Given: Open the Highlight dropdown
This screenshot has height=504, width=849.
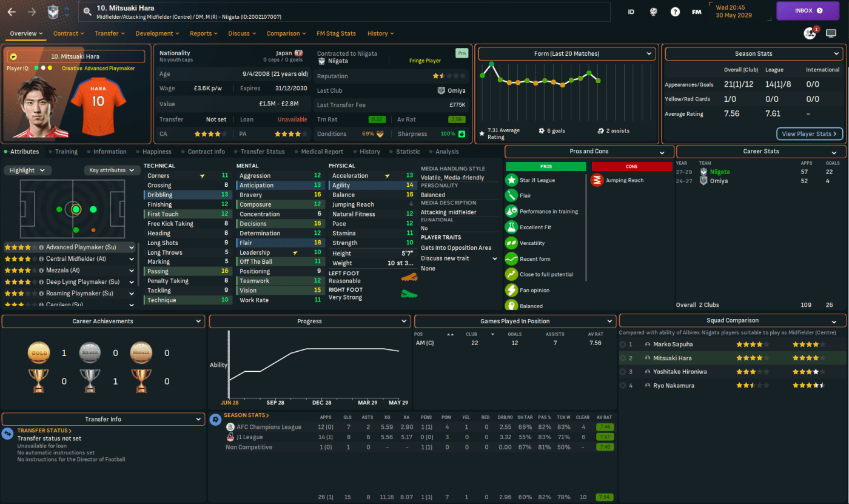Looking at the screenshot, I should point(27,170).
